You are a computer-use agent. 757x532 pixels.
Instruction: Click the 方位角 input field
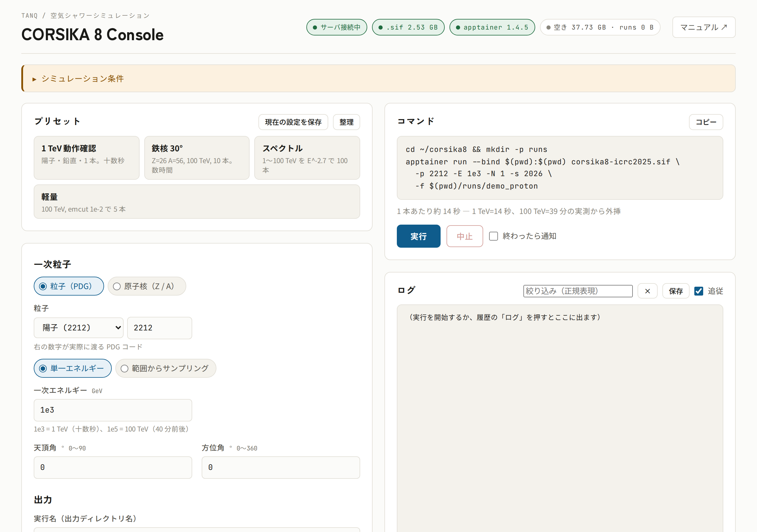click(x=281, y=467)
